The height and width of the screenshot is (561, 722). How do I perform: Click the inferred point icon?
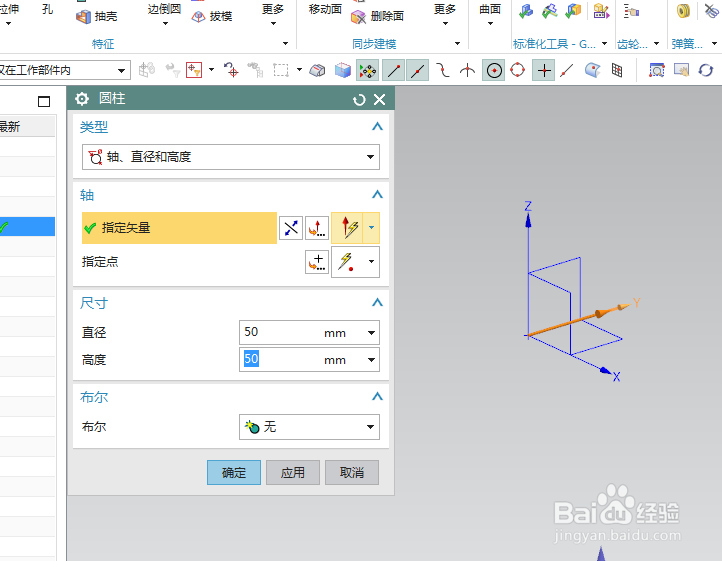pos(346,262)
